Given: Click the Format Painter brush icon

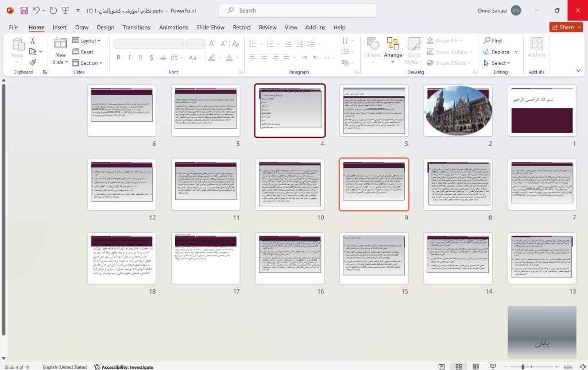Looking at the screenshot, I should [x=33, y=62].
